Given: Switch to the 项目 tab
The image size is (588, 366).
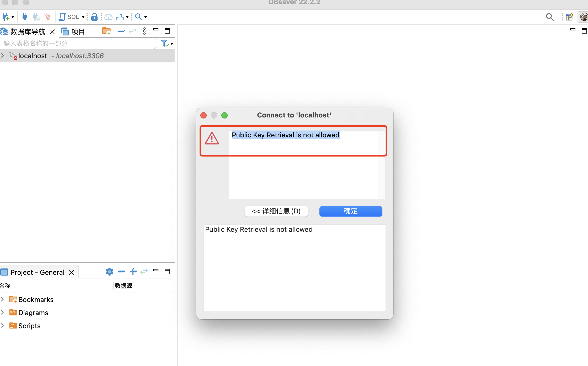Looking at the screenshot, I should (78, 32).
